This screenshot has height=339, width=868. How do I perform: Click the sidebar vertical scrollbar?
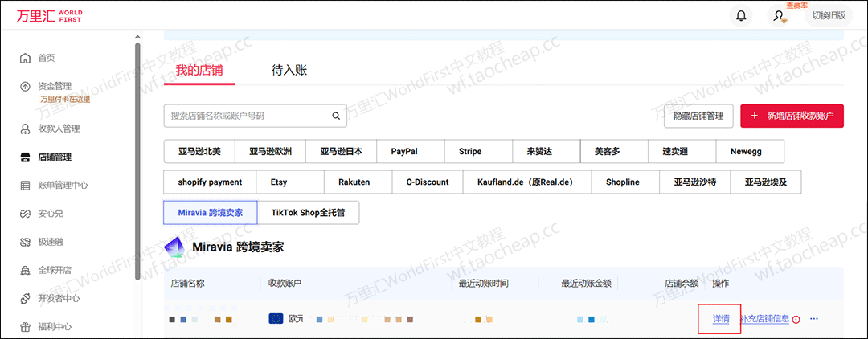pos(137,162)
